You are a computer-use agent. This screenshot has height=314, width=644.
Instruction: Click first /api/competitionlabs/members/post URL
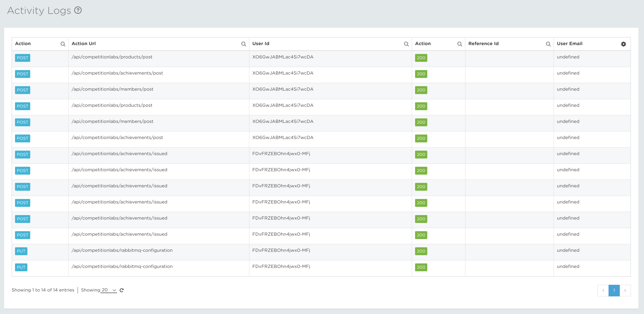tap(112, 89)
